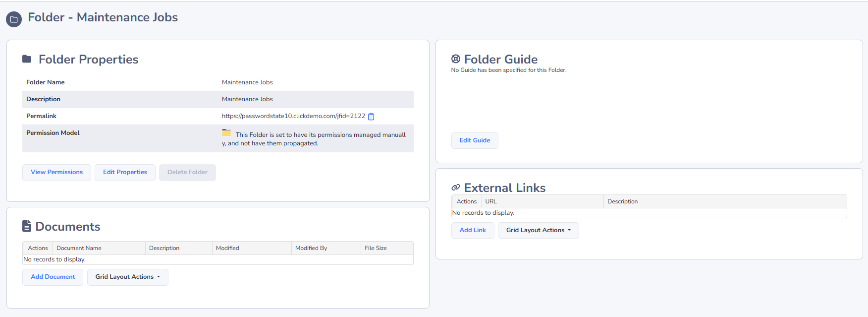This screenshot has width=868, height=317.
Task: Click the External Links chain icon
Action: (456, 188)
